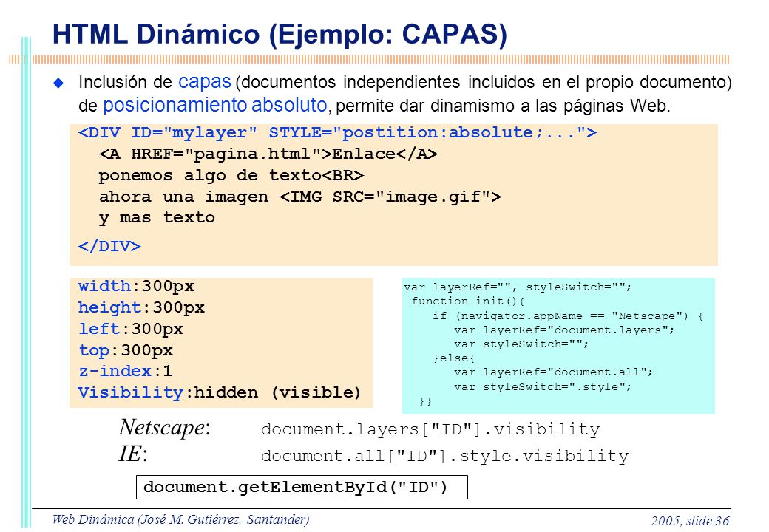
Task: Click 'var layerRef="document.layers";' line
Action: pyautogui.click(x=564, y=330)
